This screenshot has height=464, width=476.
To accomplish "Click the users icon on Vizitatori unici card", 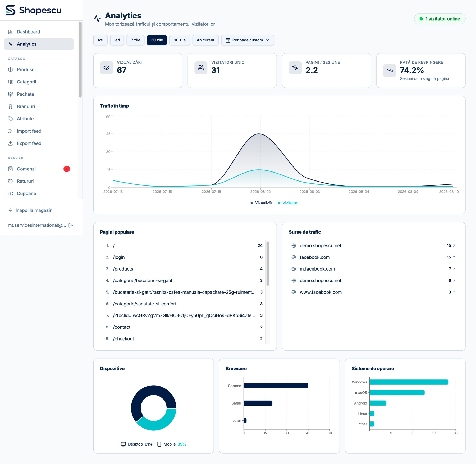I will pos(201,68).
